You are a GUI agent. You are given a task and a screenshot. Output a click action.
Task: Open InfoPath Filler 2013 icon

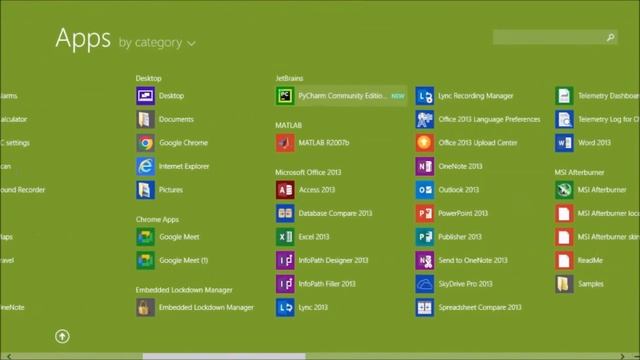point(285,284)
